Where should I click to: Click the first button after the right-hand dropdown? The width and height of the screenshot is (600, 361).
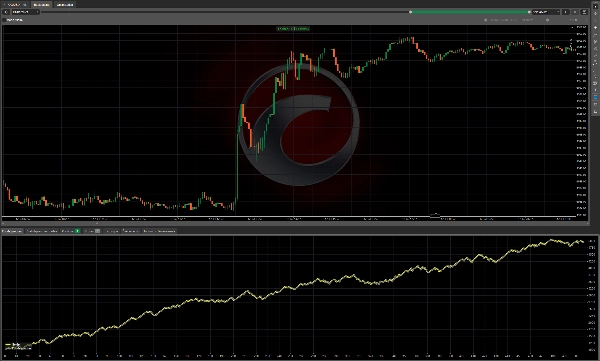tap(566, 12)
